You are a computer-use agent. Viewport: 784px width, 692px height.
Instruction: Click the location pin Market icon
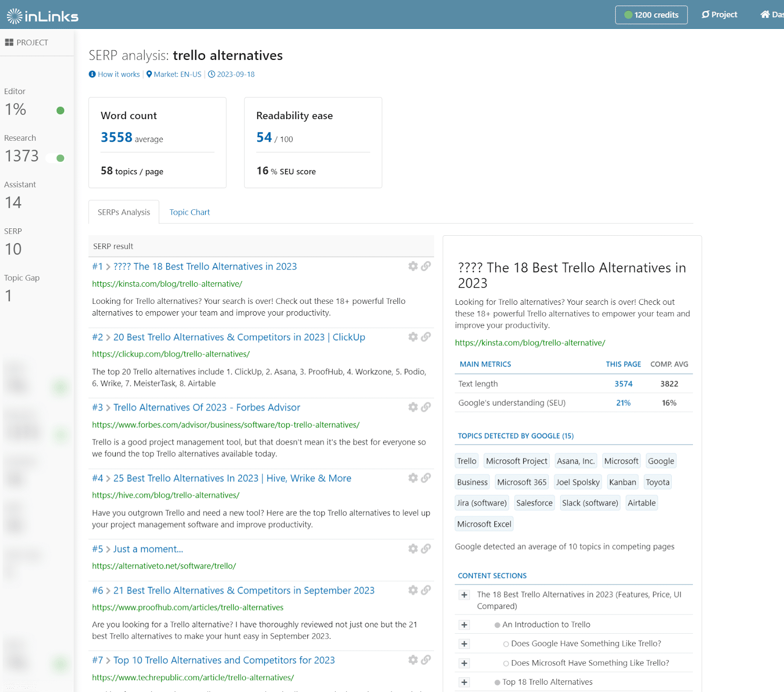pos(149,74)
